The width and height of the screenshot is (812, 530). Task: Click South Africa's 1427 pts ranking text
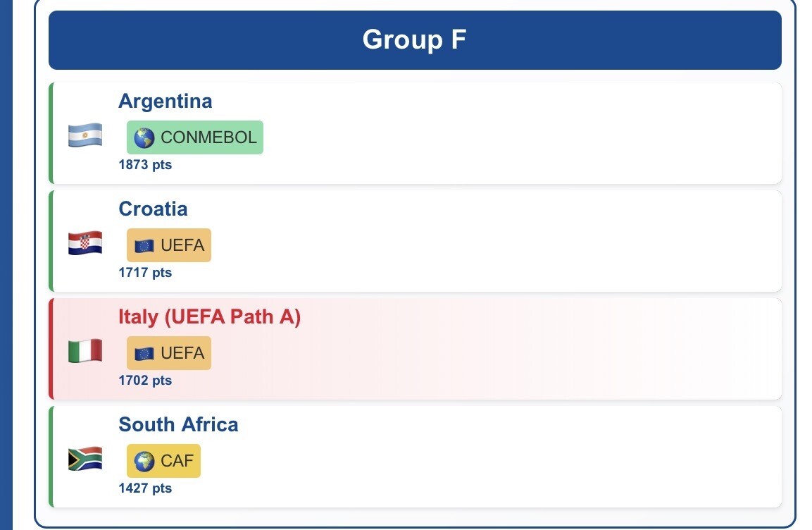point(145,488)
